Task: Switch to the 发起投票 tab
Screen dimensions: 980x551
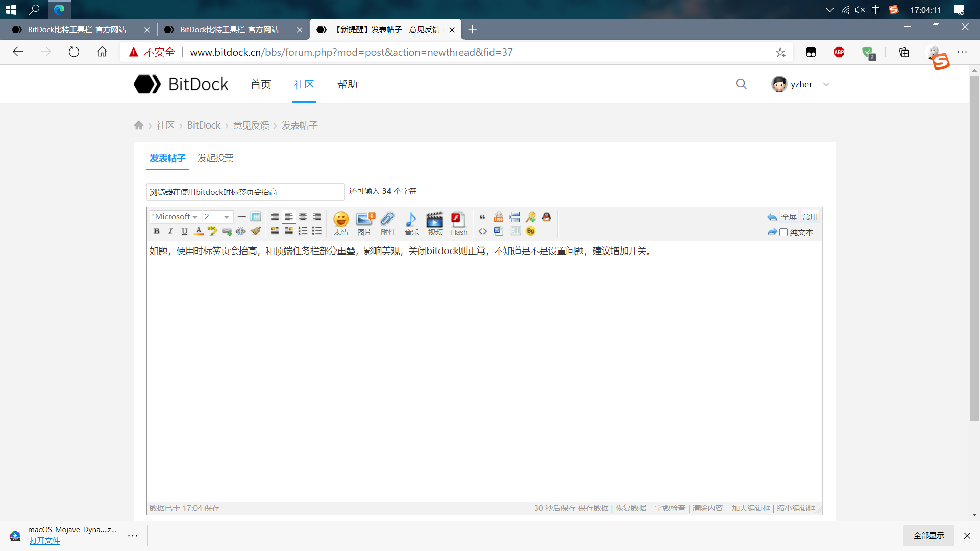Action: pos(215,158)
